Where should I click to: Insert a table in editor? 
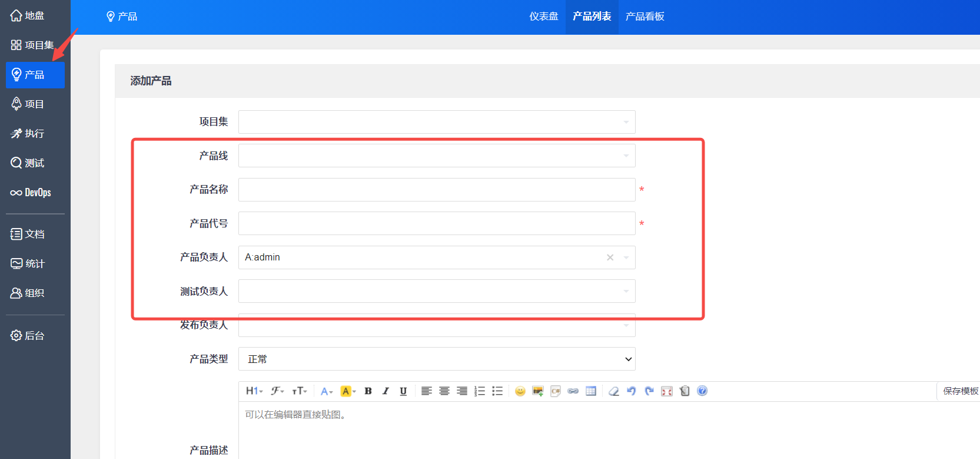pos(591,391)
